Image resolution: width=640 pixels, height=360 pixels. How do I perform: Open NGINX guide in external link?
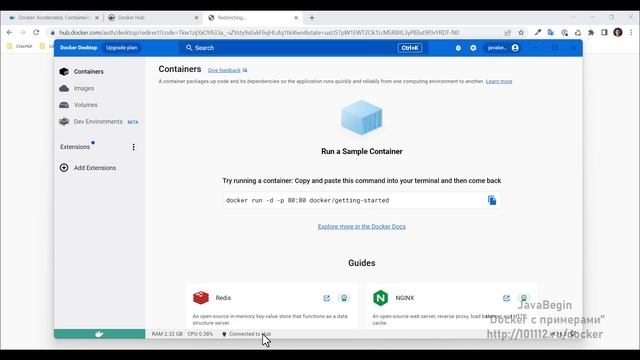[506, 298]
